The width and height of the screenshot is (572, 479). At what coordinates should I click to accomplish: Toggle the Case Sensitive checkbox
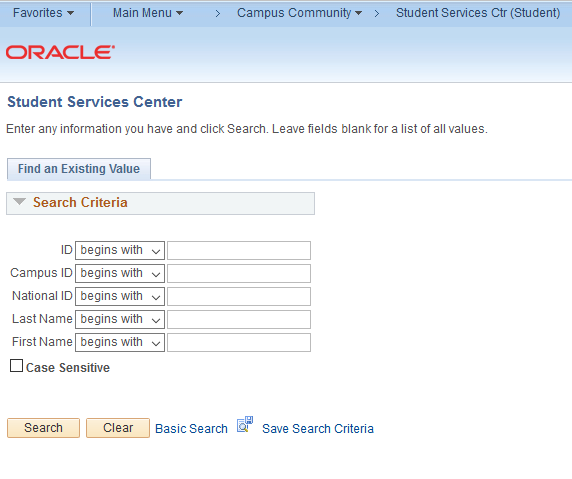[16, 366]
